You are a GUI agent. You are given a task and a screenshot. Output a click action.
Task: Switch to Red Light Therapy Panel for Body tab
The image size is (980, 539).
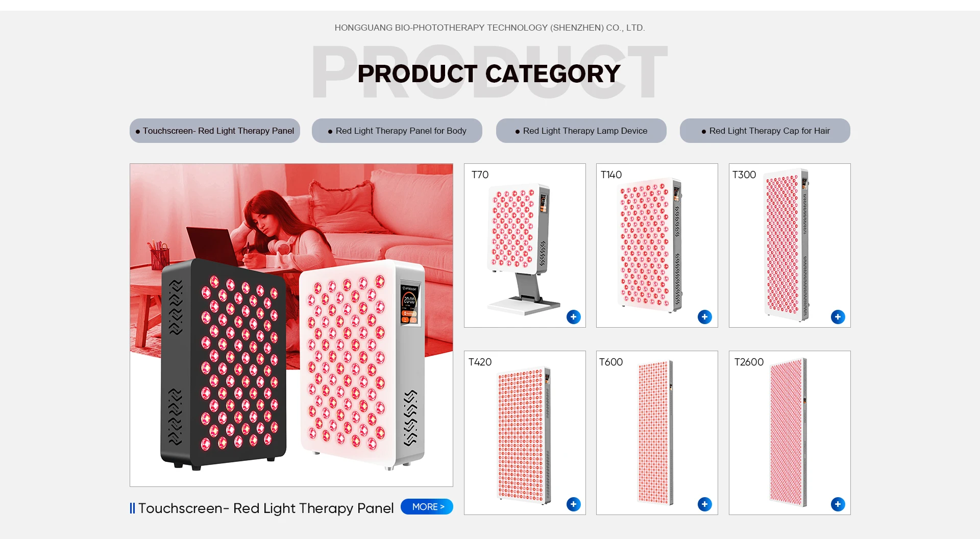[x=397, y=131]
